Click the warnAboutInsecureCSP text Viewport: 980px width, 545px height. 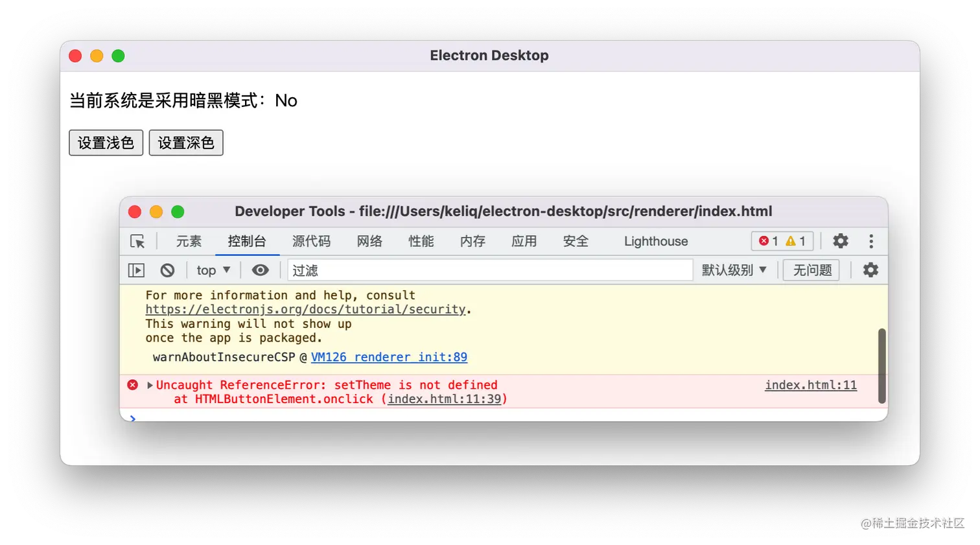tap(224, 357)
